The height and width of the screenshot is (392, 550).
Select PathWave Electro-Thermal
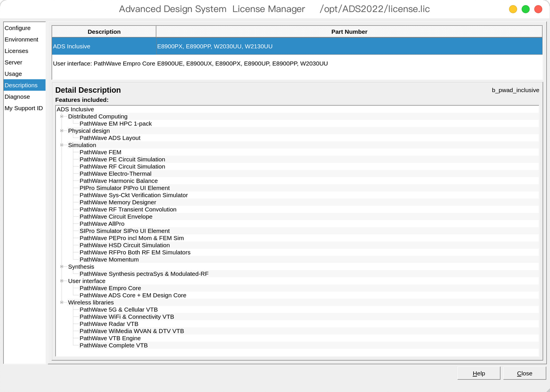tap(115, 174)
